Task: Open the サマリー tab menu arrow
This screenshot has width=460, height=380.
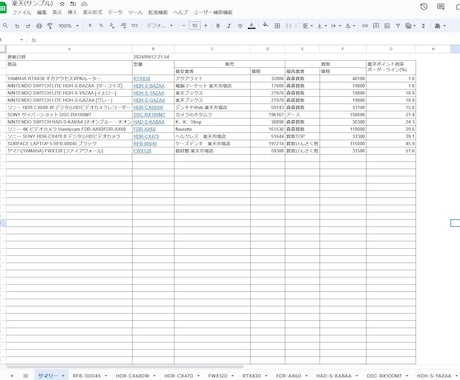Action: pos(63,376)
